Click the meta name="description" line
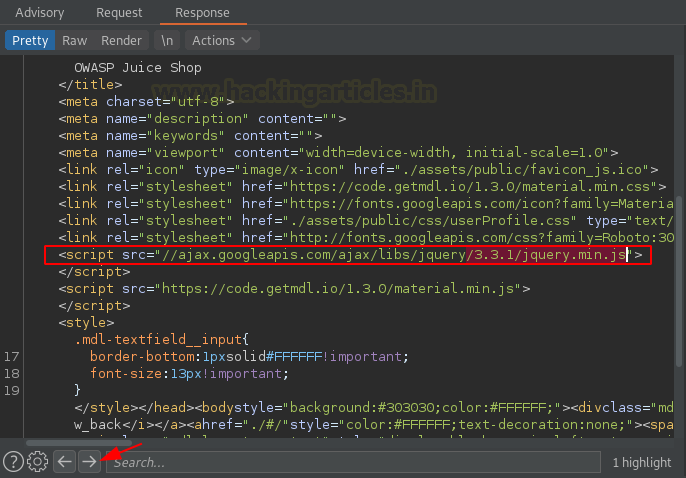The height and width of the screenshot is (478, 686). [202, 119]
